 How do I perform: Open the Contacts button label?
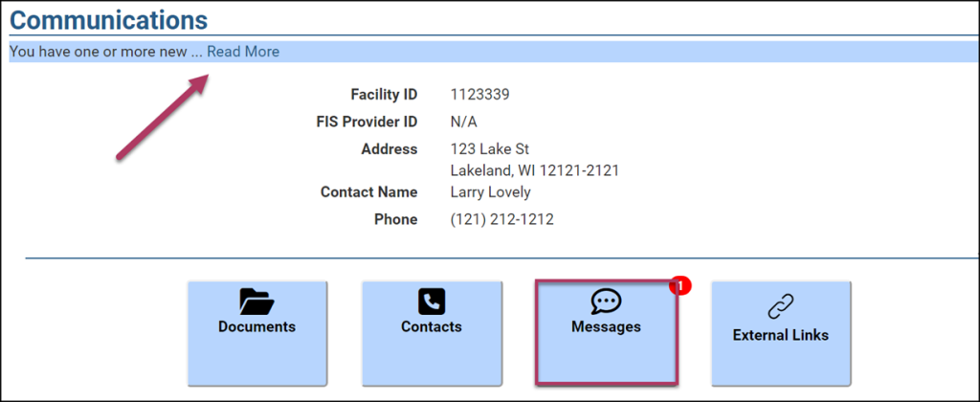[x=432, y=327]
